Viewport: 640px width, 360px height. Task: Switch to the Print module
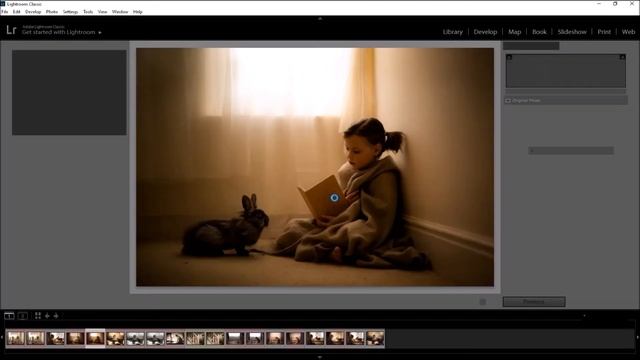[x=604, y=32]
